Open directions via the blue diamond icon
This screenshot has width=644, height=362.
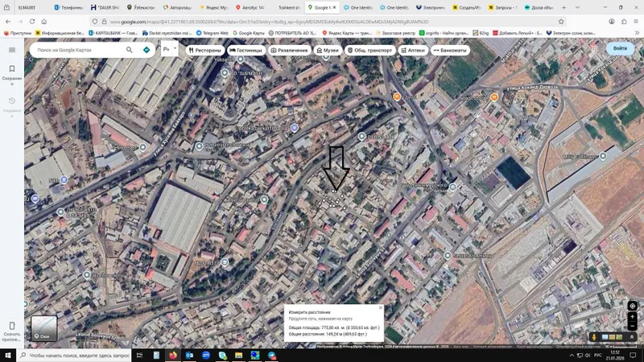click(x=147, y=50)
